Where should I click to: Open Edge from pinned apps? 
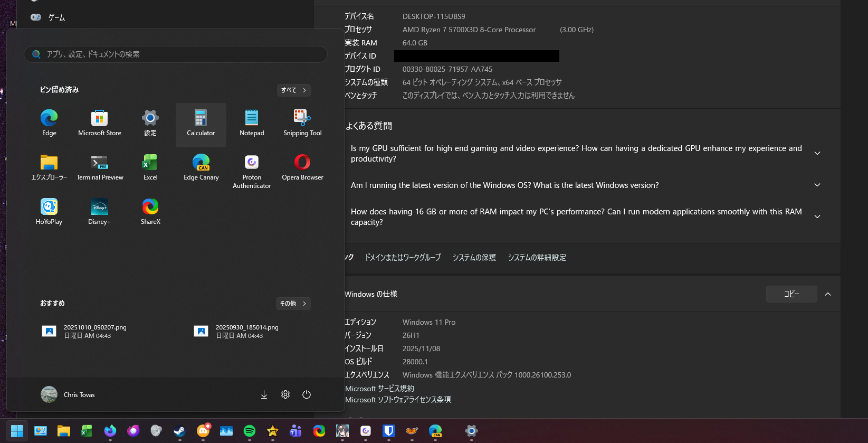pyautogui.click(x=49, y=124)
